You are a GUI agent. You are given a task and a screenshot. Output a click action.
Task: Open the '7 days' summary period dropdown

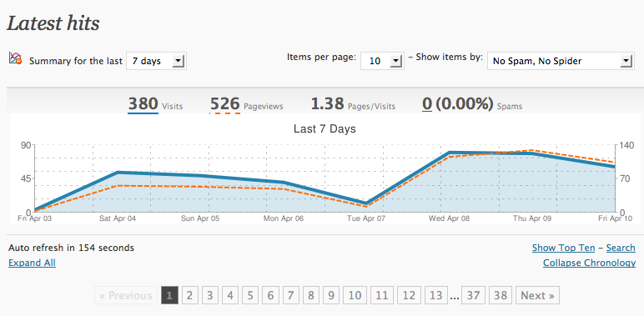point(157,61)
